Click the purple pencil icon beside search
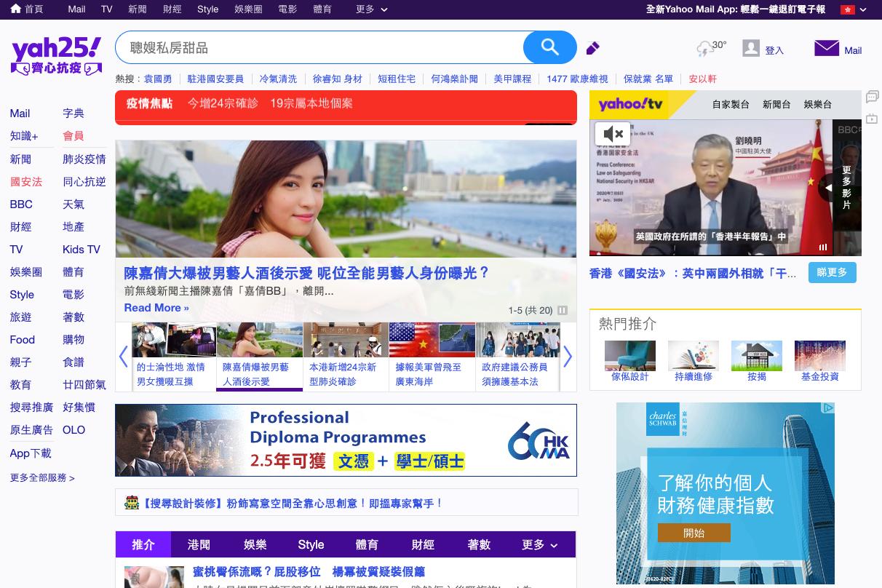Image resolution: width=882 pixels, height=588 pixels. tap(593, 49)
